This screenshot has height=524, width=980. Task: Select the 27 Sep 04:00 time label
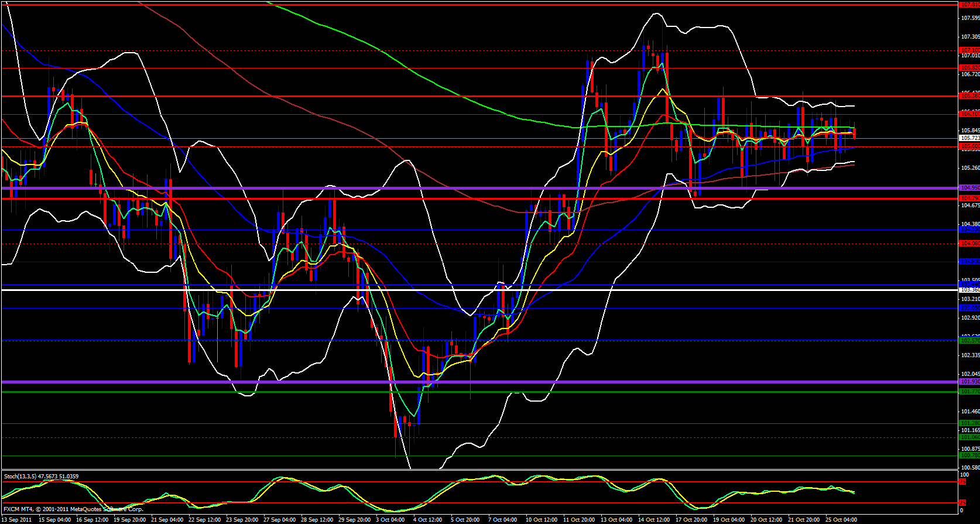(x=280, y=519)
